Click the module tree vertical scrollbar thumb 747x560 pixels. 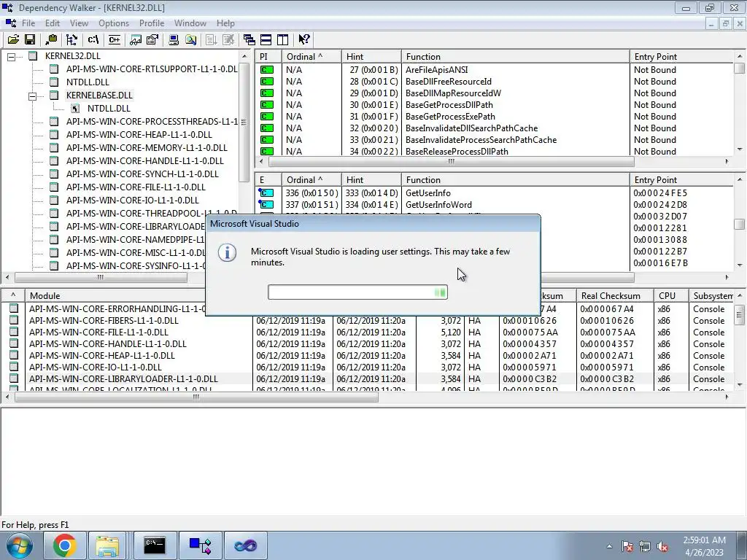tap(244, 122)
